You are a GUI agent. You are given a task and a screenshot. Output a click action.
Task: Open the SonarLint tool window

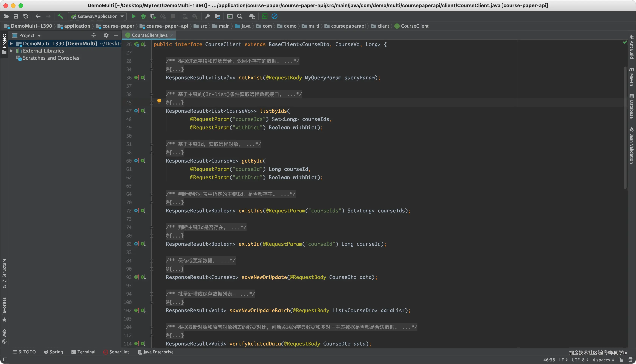click(x=116, y=352)
